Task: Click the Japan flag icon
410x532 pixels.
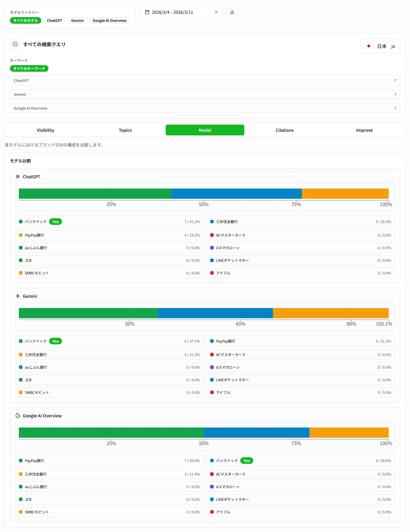Action: (369, 46)
